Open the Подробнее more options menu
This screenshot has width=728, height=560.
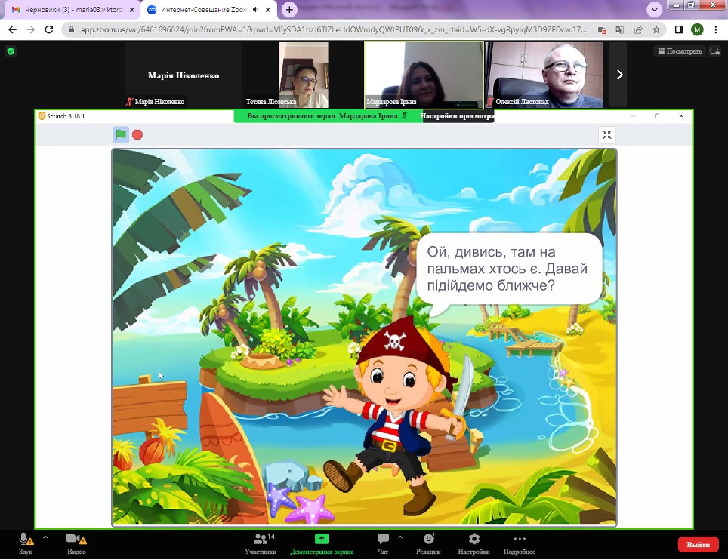[520, 544]
